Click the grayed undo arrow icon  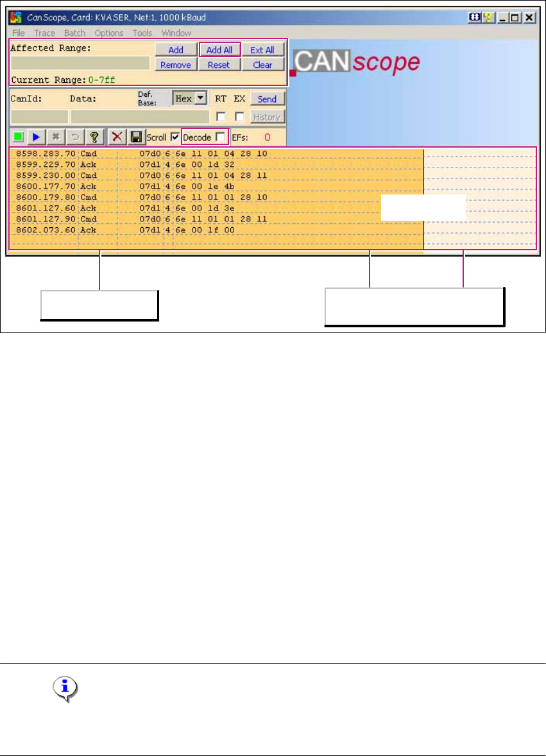click(x=75, y=137)
